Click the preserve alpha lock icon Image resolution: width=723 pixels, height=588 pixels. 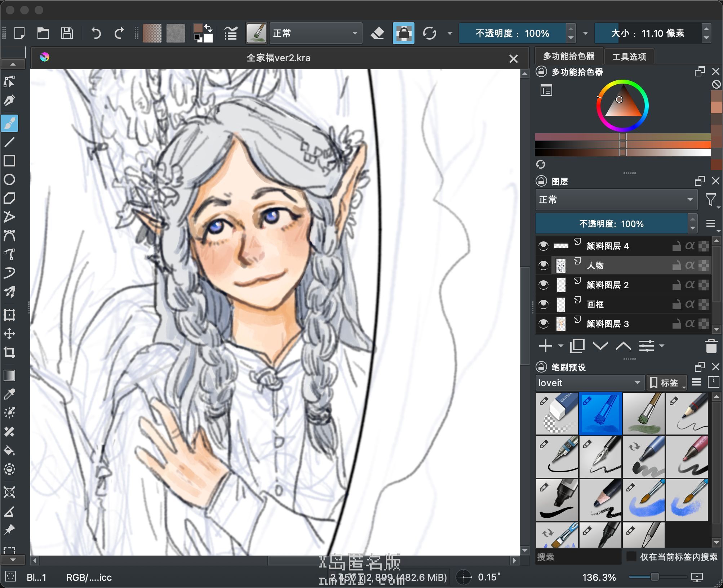tap(403, 33)
